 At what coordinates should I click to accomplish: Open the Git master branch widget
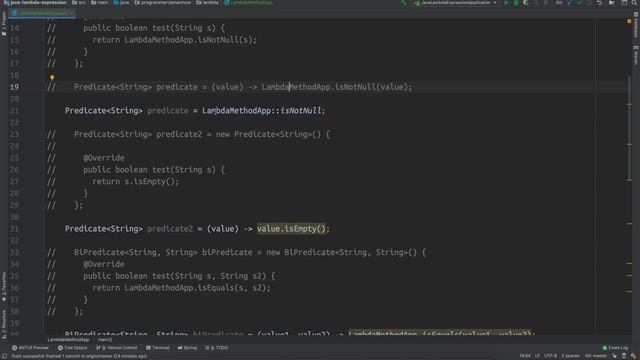coord(596,356)
